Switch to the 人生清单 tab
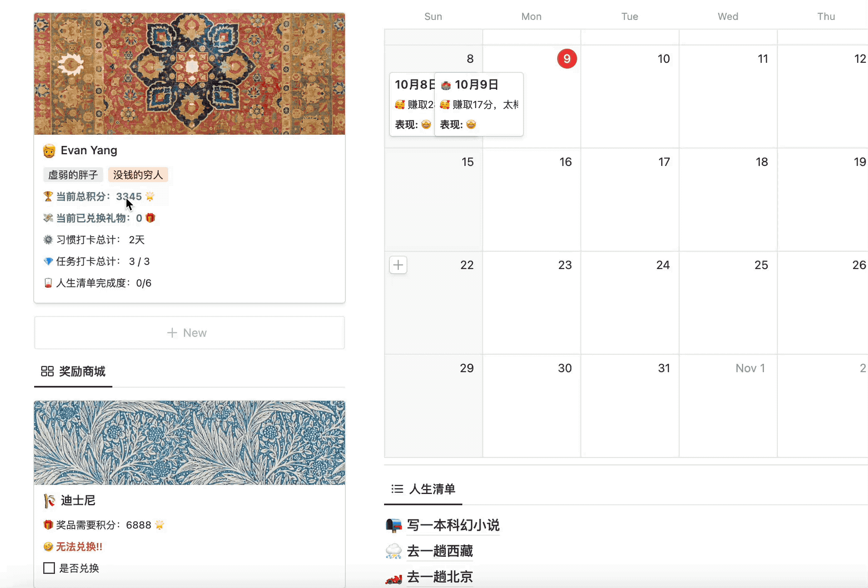868x588 pixels. (x=432, y=489)
